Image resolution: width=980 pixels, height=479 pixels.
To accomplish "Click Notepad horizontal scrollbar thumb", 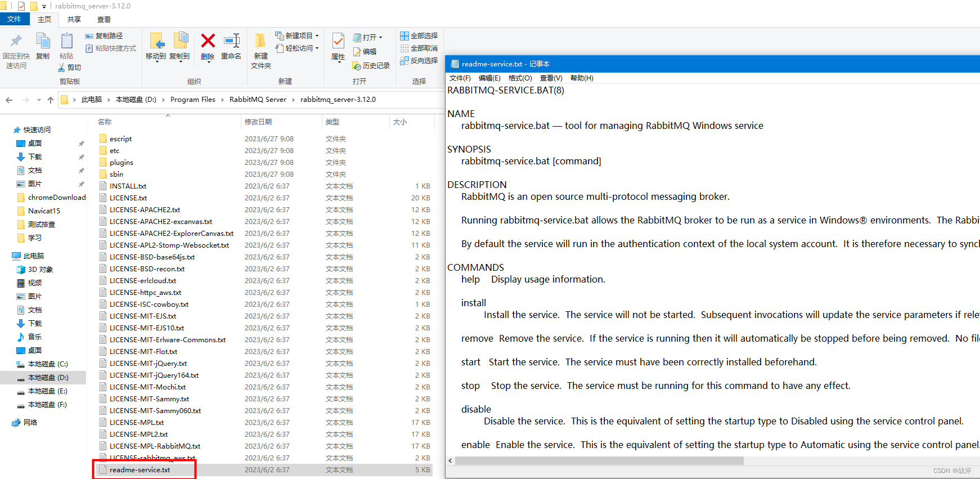I will [599, 460].
